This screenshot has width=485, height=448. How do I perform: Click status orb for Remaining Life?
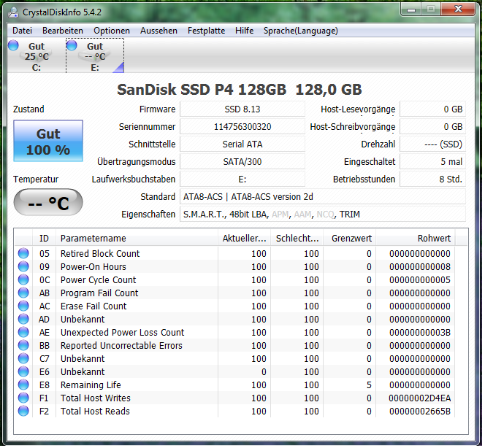tap(23, 385)
